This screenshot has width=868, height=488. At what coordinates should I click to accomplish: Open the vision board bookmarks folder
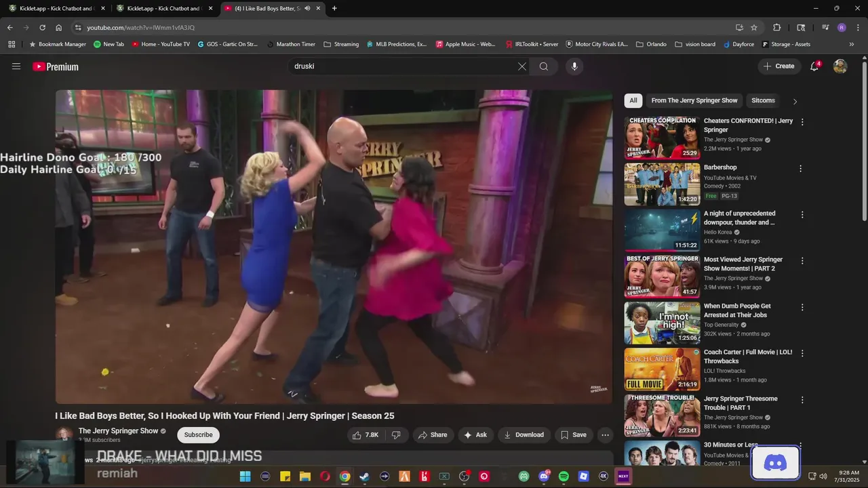(695, 44)
